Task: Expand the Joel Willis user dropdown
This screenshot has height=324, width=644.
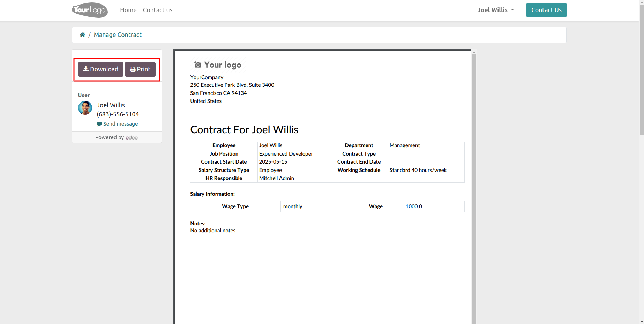Action: (496, 10)
